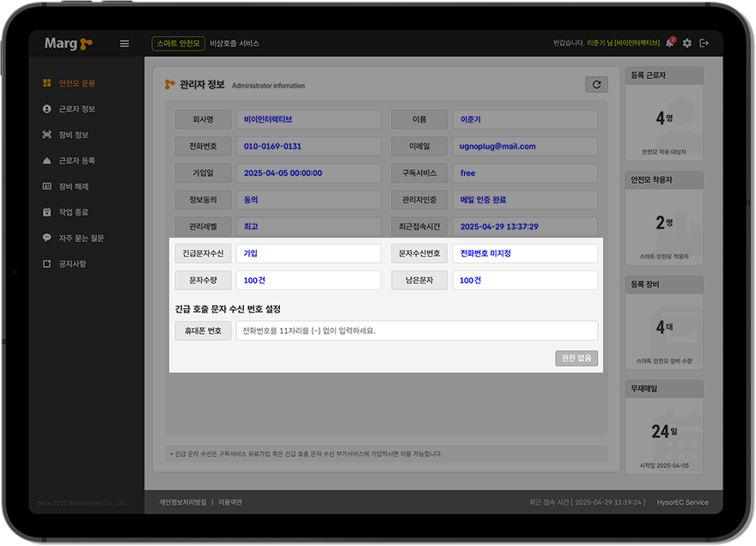Open the 이용약관 link

[230, 502]
